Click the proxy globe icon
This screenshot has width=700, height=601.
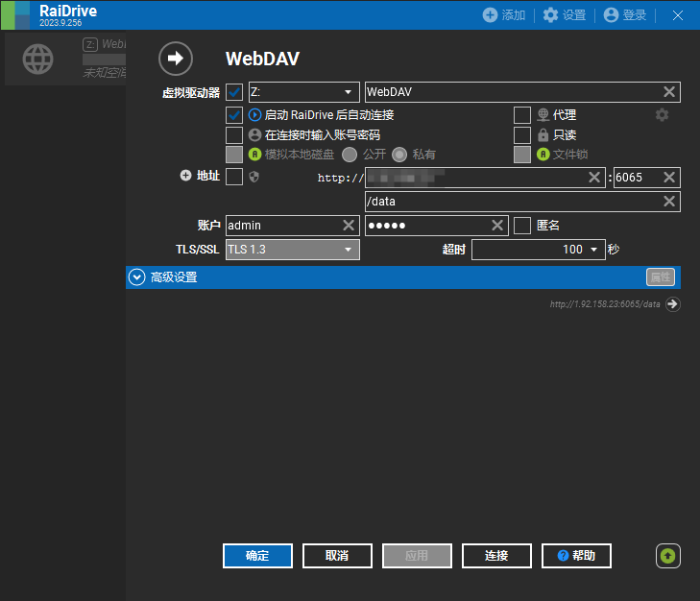click(543, 115)
